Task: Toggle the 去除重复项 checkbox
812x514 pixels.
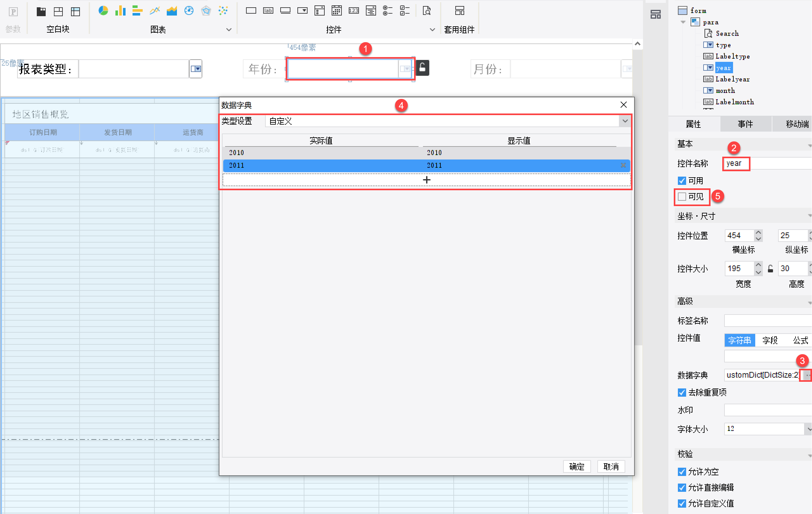Action: [682, 393]
